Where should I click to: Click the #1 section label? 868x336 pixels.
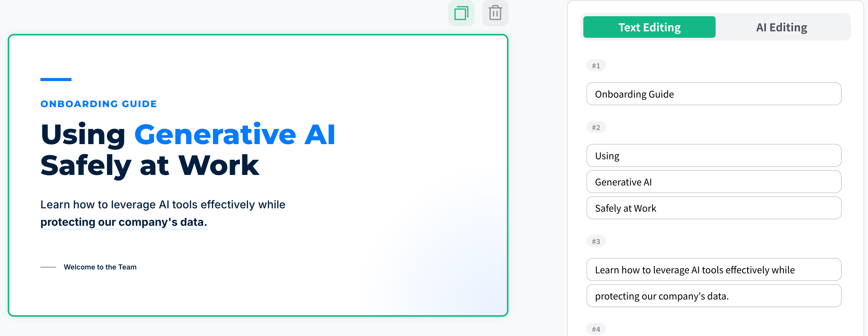pos(596,66)
